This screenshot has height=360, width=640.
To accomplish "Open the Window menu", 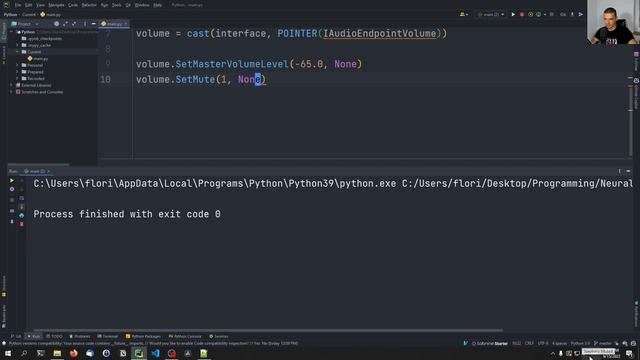I will click(x=142, y=5).
